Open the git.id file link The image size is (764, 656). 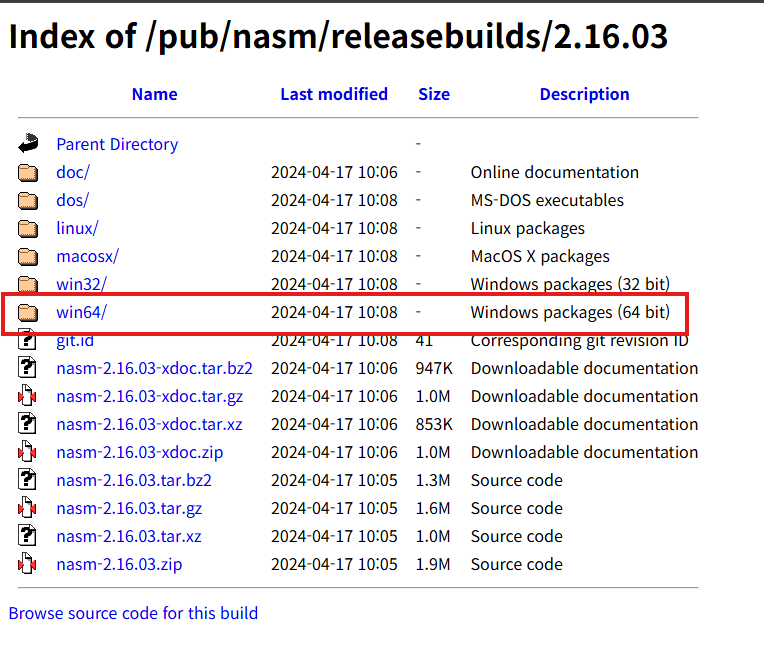75,341
